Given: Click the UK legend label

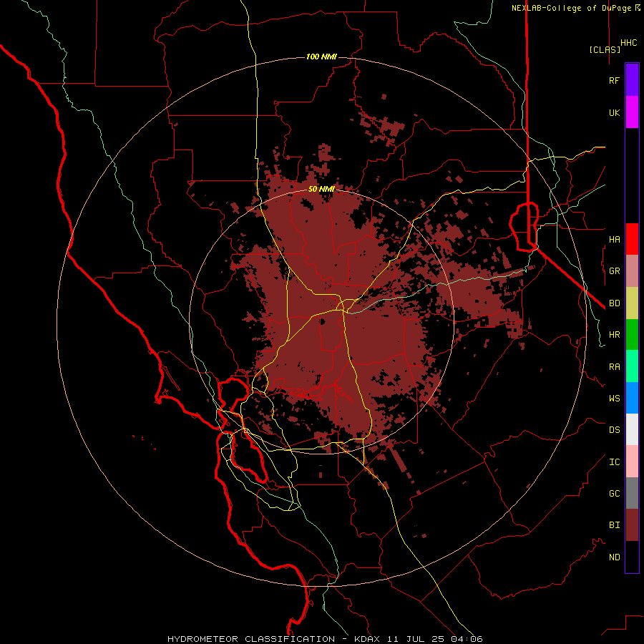Looking at the screenshot, I should [x=614, y=112].
